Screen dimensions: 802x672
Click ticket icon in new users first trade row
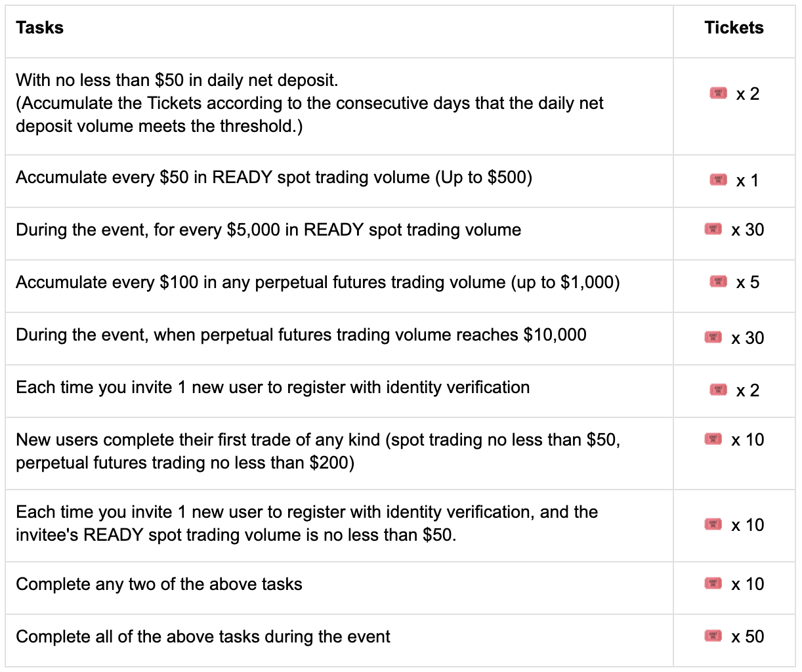(713, 439)
